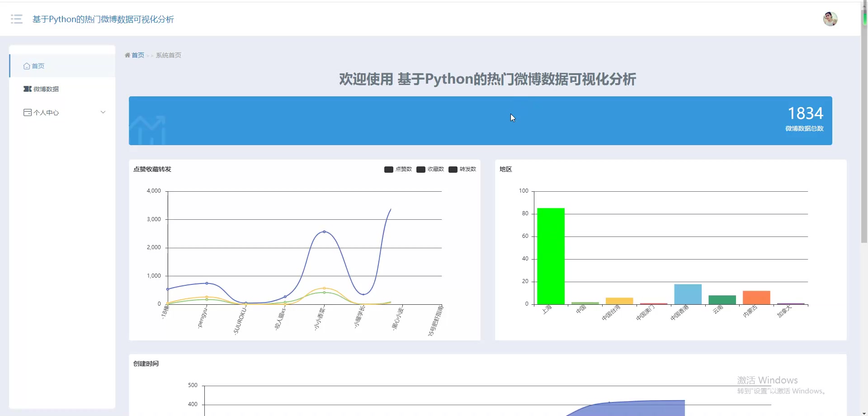This screenshot has height=416, width=868.
Task: Click the 地区 chart title
Action: [506, 169]
